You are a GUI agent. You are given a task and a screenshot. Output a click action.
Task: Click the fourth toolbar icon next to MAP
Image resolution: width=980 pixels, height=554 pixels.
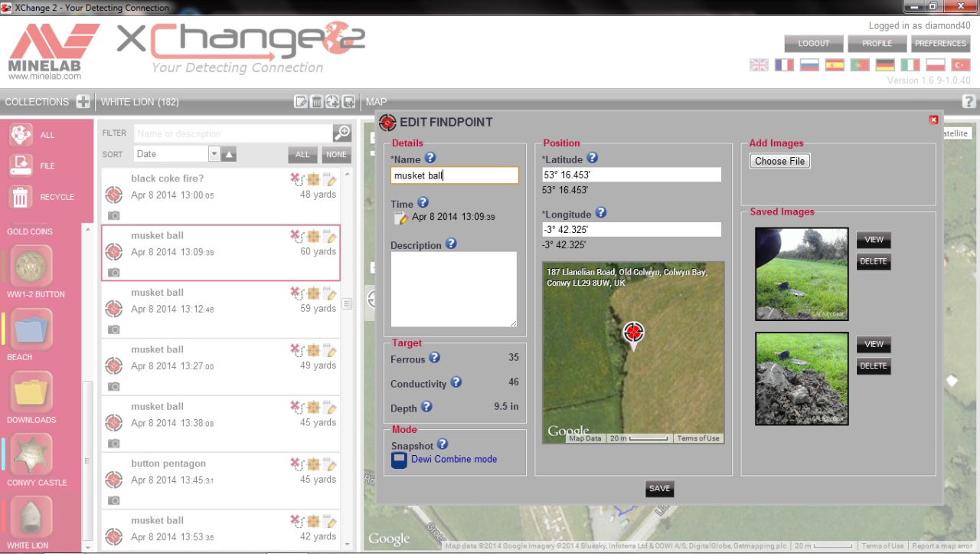(348, 102)
